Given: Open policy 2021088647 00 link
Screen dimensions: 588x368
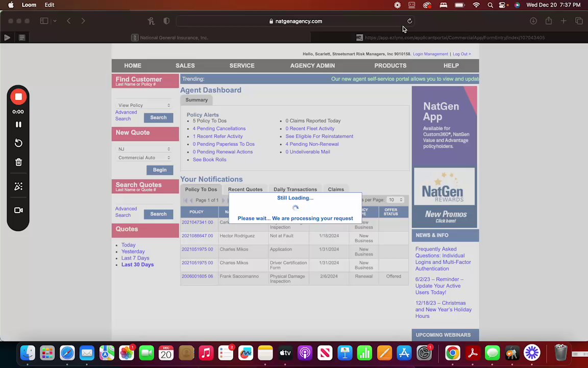Looking at the screenshot, I should tap(197, 236).
